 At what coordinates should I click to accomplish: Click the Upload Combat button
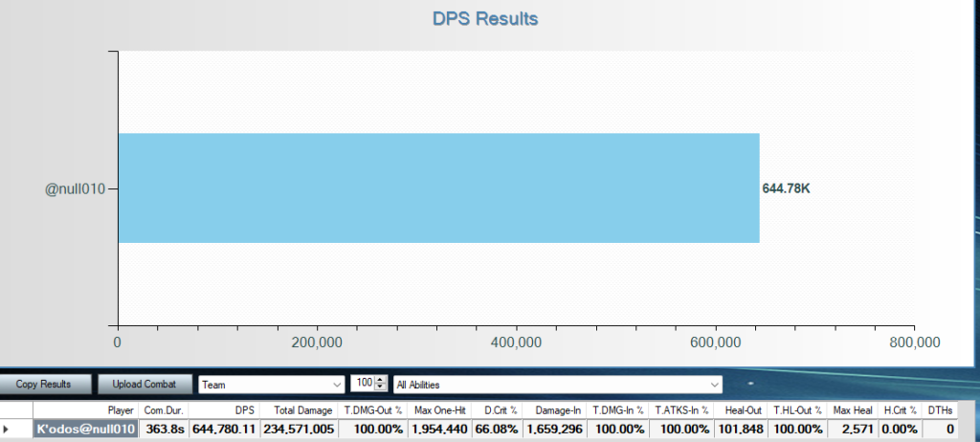click(x=145, y=385)
